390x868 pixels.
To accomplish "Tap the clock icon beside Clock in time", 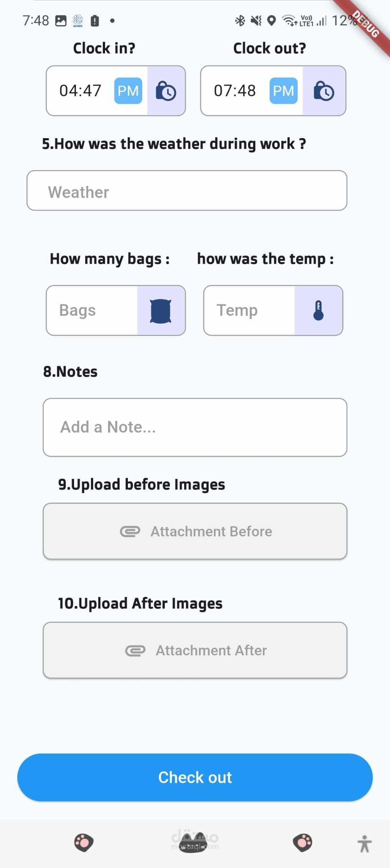I will pos(166,91).
